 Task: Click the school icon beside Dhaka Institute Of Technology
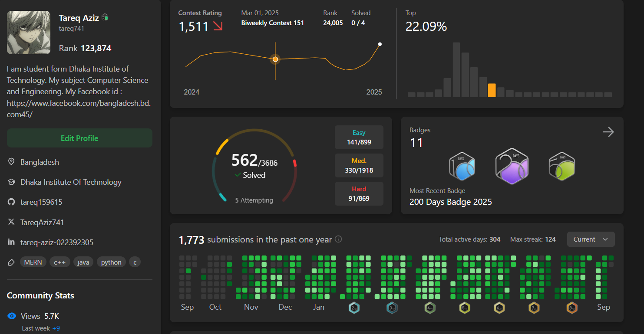point(11,182)
